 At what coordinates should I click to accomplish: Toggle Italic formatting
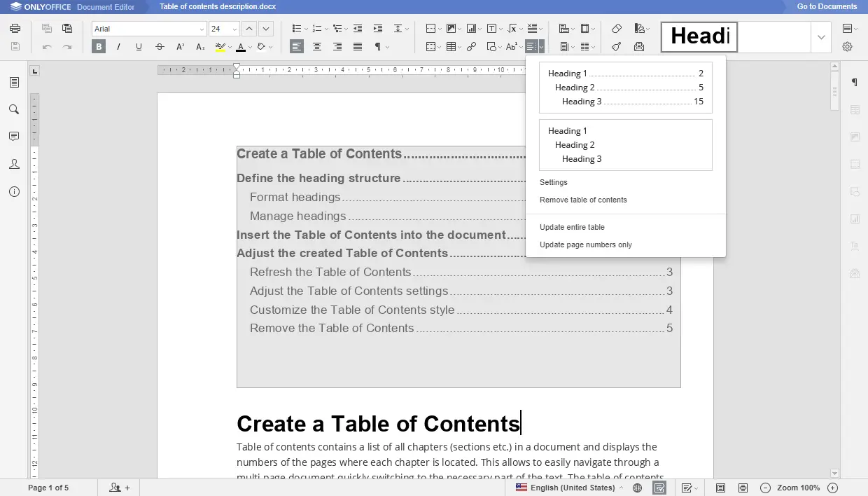(118, 47)
